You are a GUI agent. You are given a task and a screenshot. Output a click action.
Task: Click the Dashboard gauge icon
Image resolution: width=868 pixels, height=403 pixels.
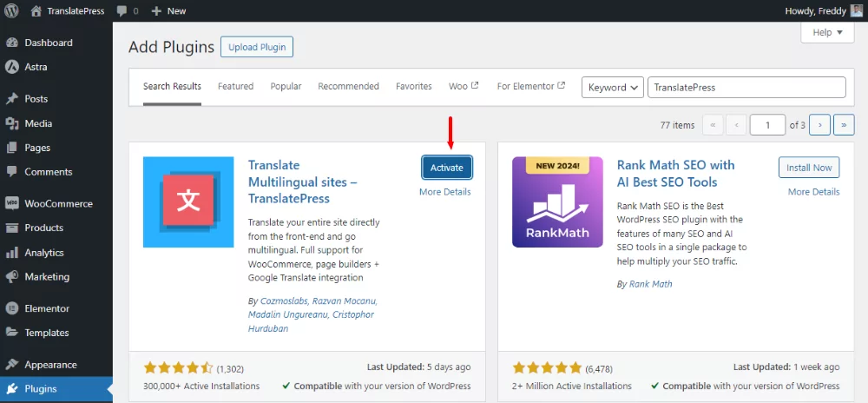pos(11,43)
